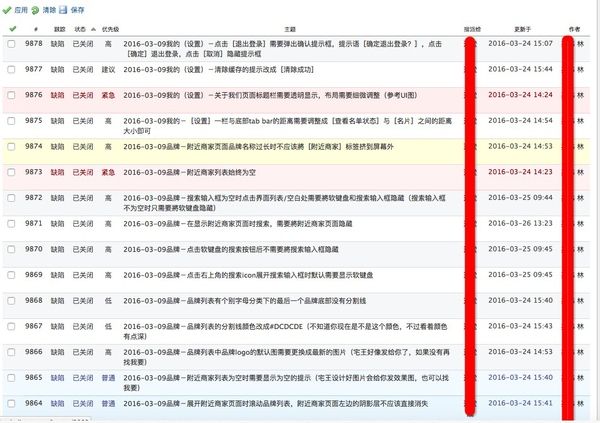Viewport: 600px width, 423px height.
Task: Tick the checkbox for issue 9867
Action: tap(11, 327)
